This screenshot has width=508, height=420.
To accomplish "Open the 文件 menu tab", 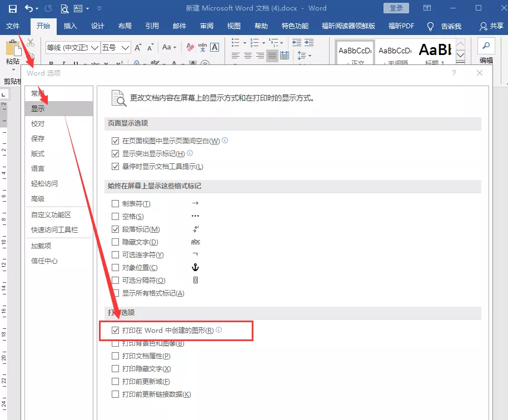I will pyautogui.click(x=13, y=26).
